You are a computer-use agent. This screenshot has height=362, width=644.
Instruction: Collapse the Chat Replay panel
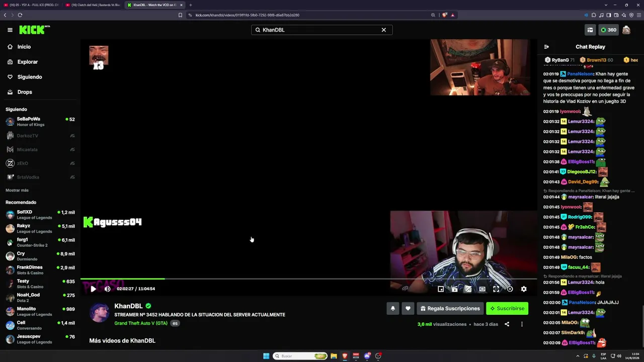546,47
